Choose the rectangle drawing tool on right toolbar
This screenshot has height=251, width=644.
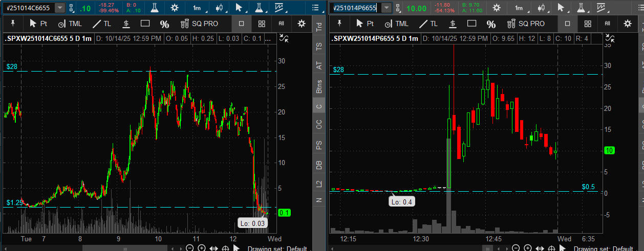(471, 24)
